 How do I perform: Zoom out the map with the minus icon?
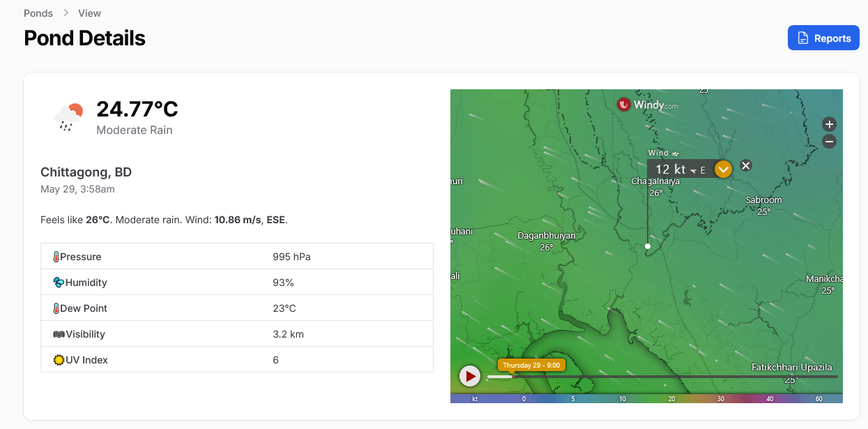pyautogui.click(x=829, y=142)
